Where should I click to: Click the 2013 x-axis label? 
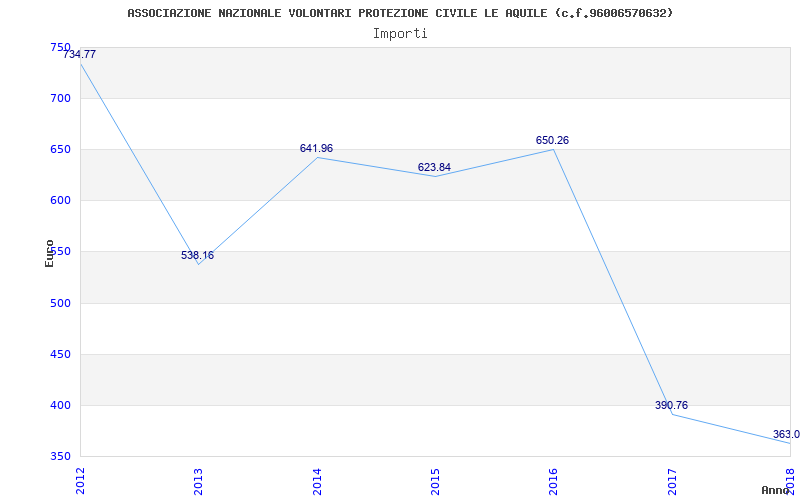[199, 481]
